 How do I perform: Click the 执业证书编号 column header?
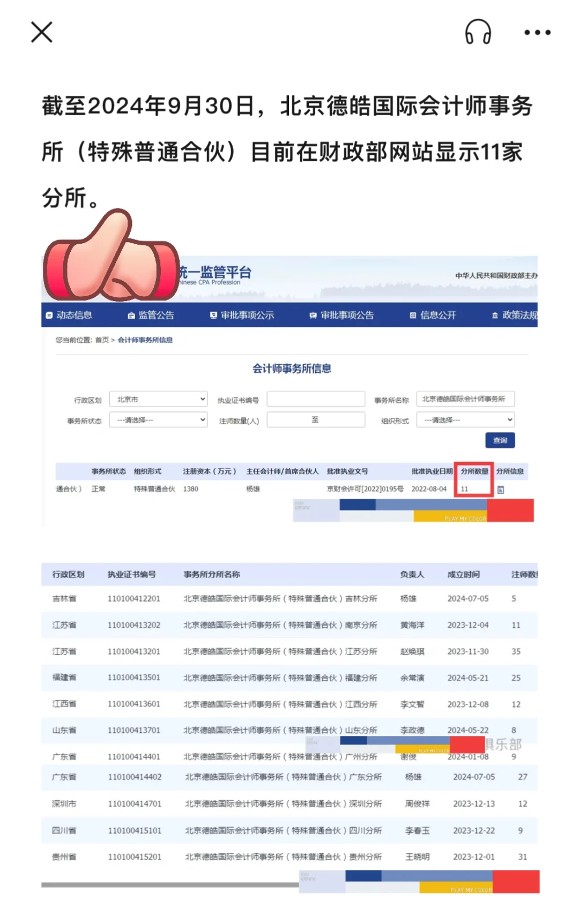(132, 574)
